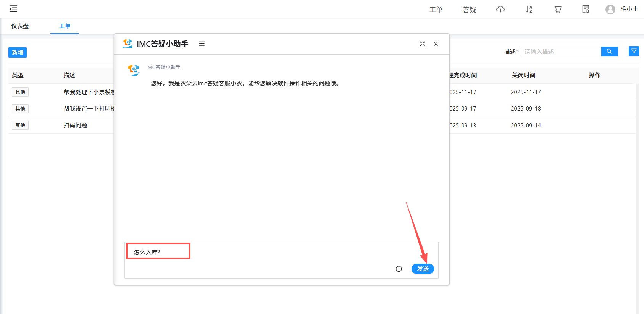This screenshot has height=314, width=644.
Task: Click the 其他 tag in the 扫码问题 row
Action: (20, 125)
